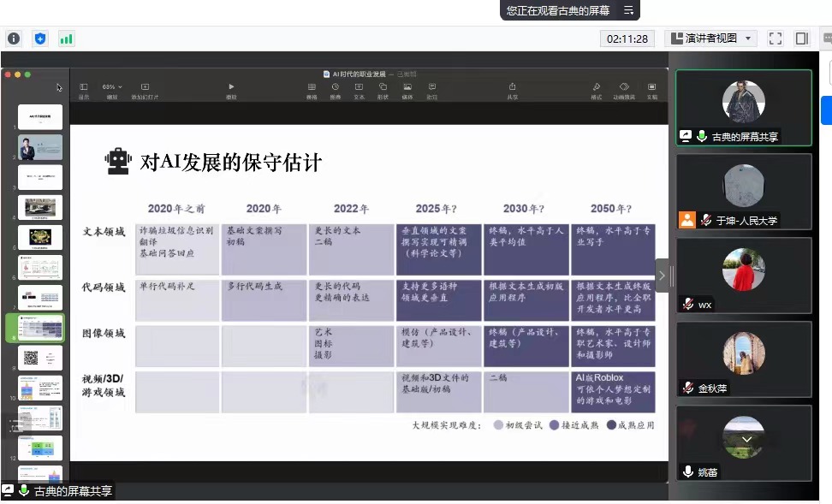Click the meeting info icon
832x504 pixels.
(14, 39)
